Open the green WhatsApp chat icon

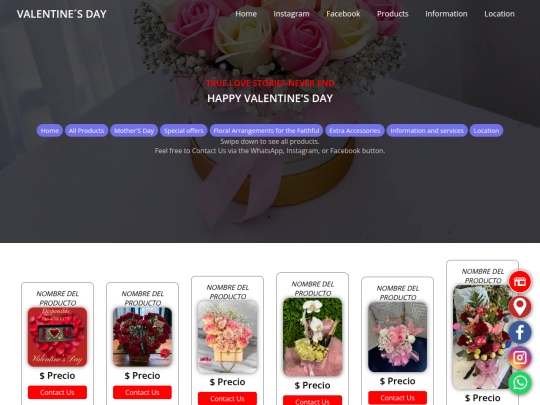520,383
